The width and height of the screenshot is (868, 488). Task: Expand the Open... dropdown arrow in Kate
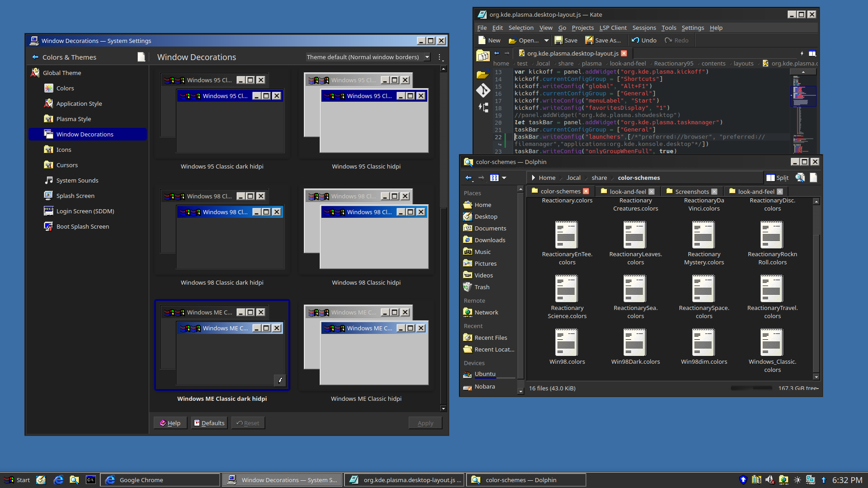click(546, 40)
